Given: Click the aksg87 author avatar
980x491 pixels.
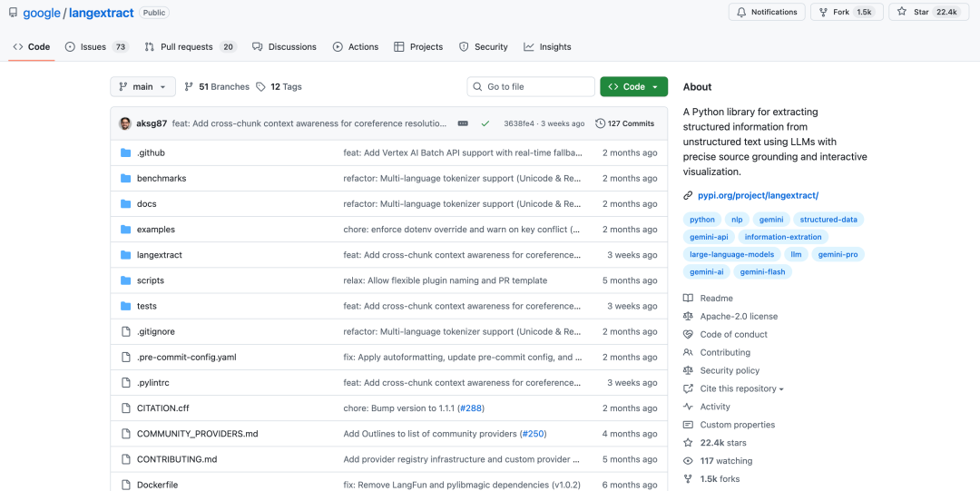Looking at the screenshot, I should 125,123.
